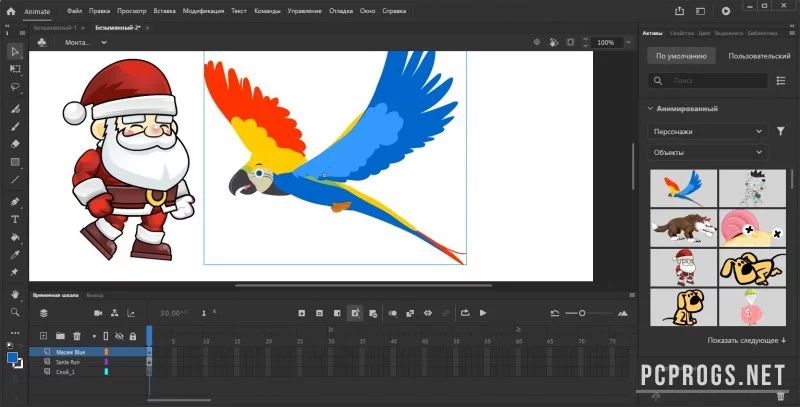Viewport: 800px width, 407px height.
Task: Open the workspace switcher icon
Action: (x=701, y=11)
